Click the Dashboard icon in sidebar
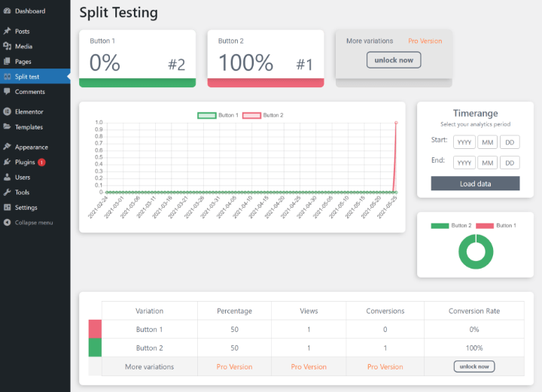This screenshot has height=392, width=542. tap(7, 11)
